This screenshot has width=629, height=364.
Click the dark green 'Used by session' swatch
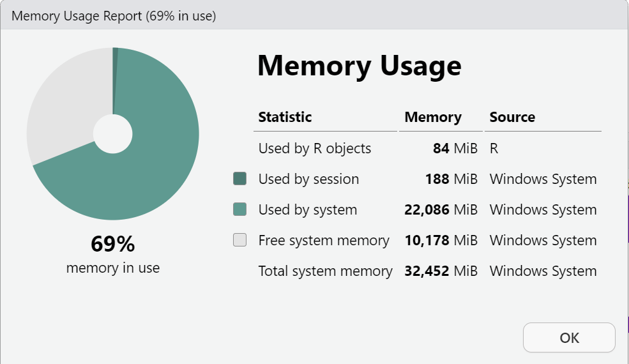pos(240,179)
